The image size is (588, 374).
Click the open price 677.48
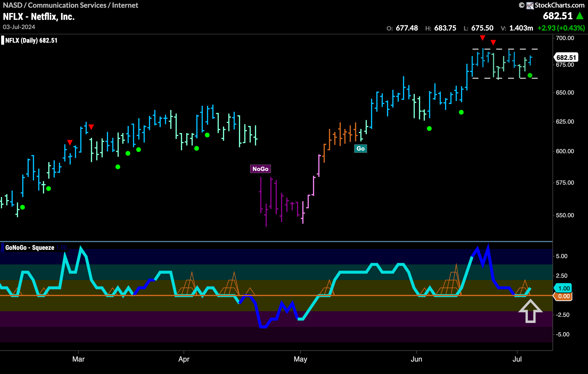[x=407, y=28]
